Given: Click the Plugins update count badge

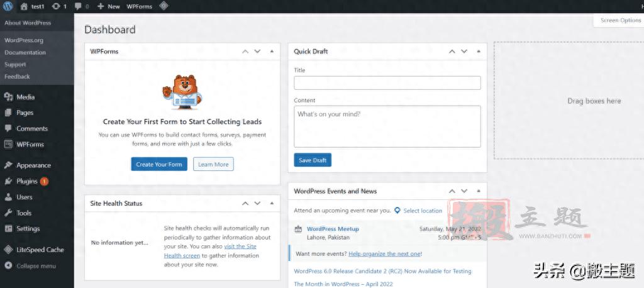Looking at the screenshot, I should (44, 181).
